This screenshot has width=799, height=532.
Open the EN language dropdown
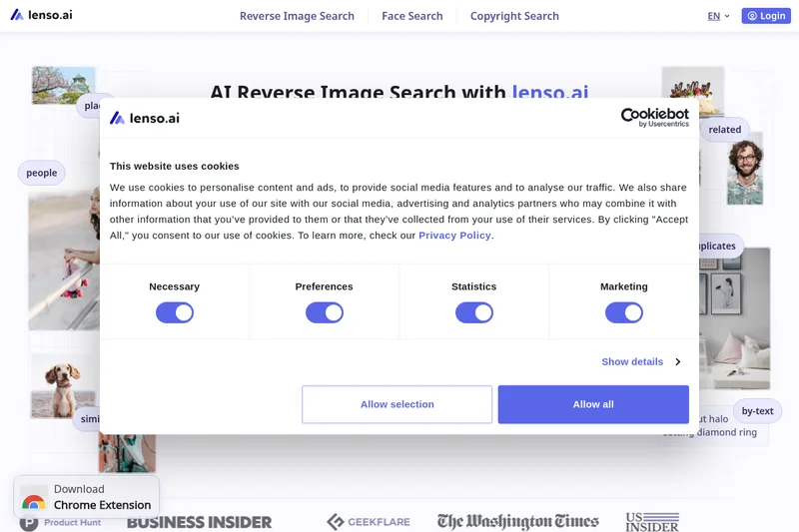(x=718, y=16)
